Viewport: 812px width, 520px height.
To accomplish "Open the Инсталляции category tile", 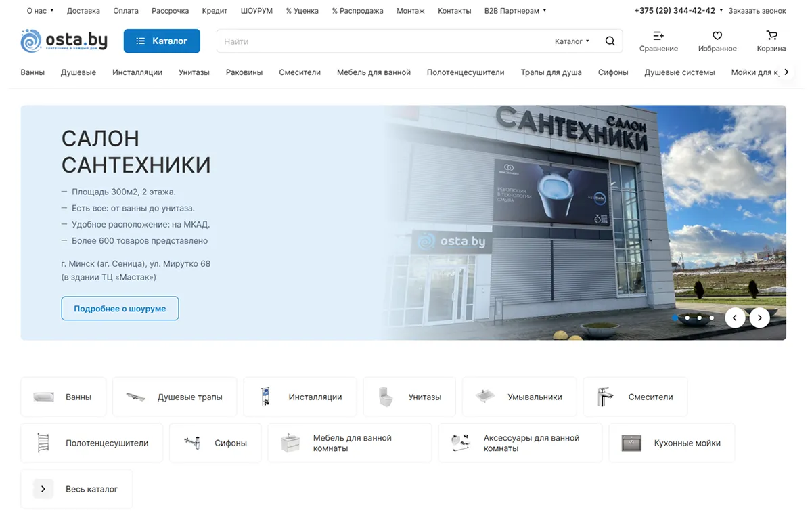I will (300, 397).
